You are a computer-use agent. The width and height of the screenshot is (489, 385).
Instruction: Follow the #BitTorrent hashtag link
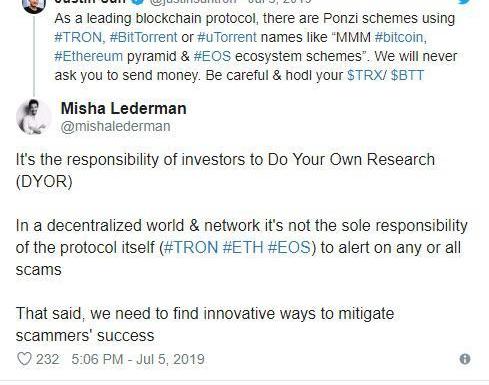point(143,37)
